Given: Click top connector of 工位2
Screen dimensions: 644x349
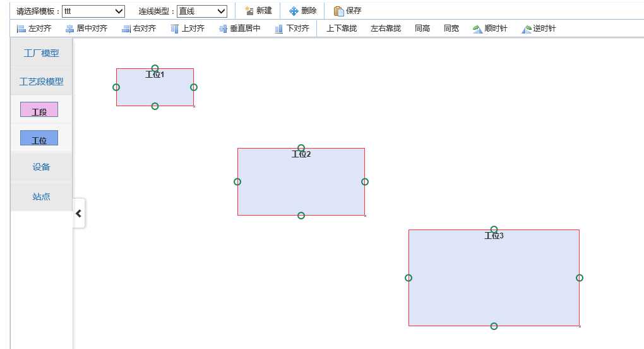Looking at the screenshot, I should [x=301, y=148].
